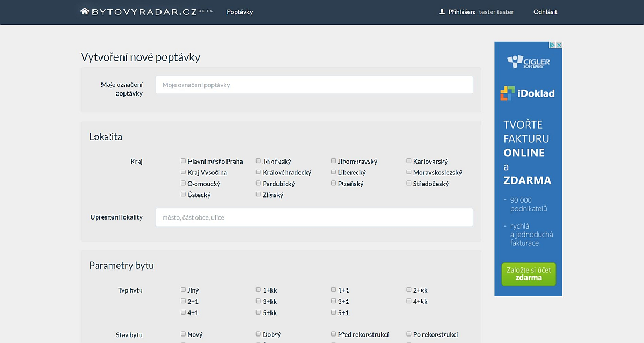Screen dimensions: 644x343
Task: Open the Poptávky menu item
Action: click(239, 12)
